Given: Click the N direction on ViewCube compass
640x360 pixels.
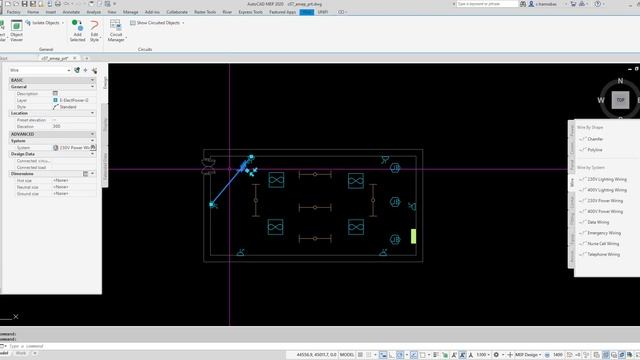Looking at the screenshot, I should (620, 81).
